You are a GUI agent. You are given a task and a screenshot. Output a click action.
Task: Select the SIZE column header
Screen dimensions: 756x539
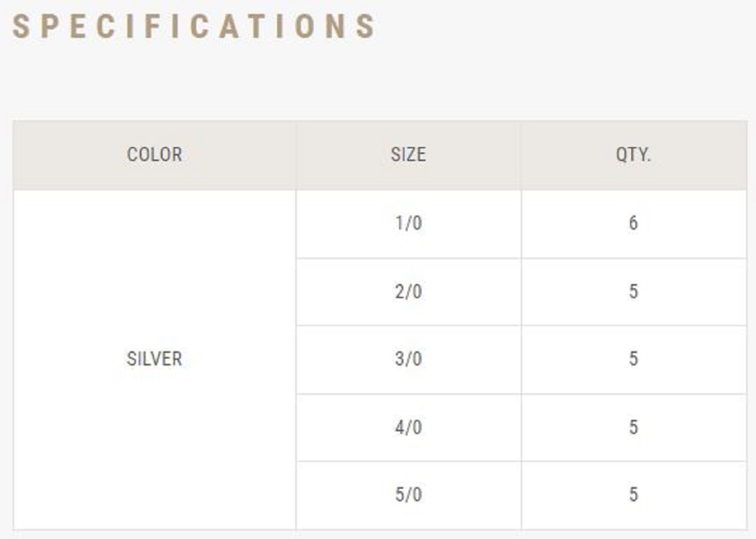pyautogui.click(x=408, y=155)
